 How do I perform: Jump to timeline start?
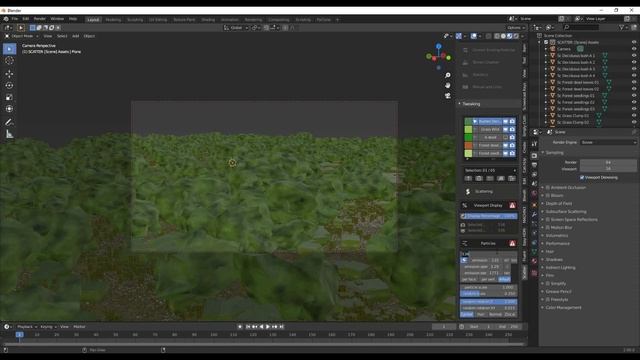248,327
